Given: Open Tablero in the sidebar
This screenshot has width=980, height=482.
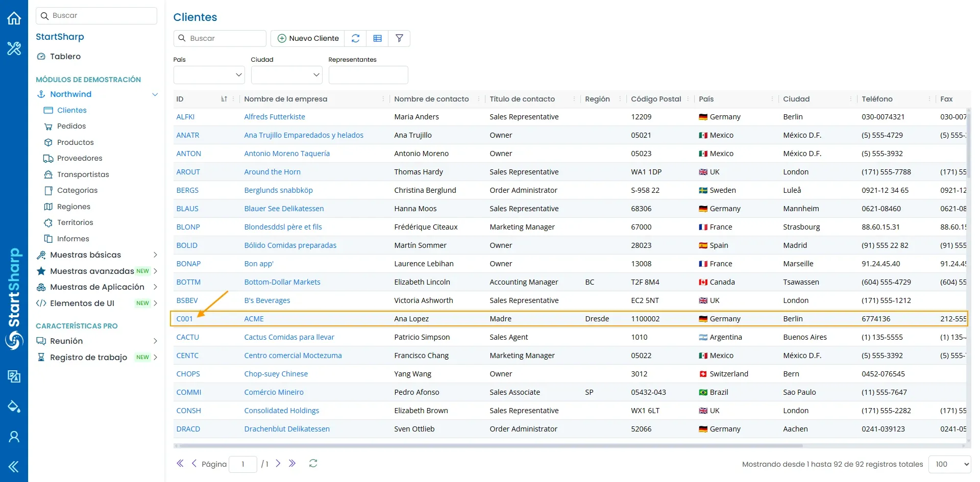Looking at the screenshot, I should [65, 57].
